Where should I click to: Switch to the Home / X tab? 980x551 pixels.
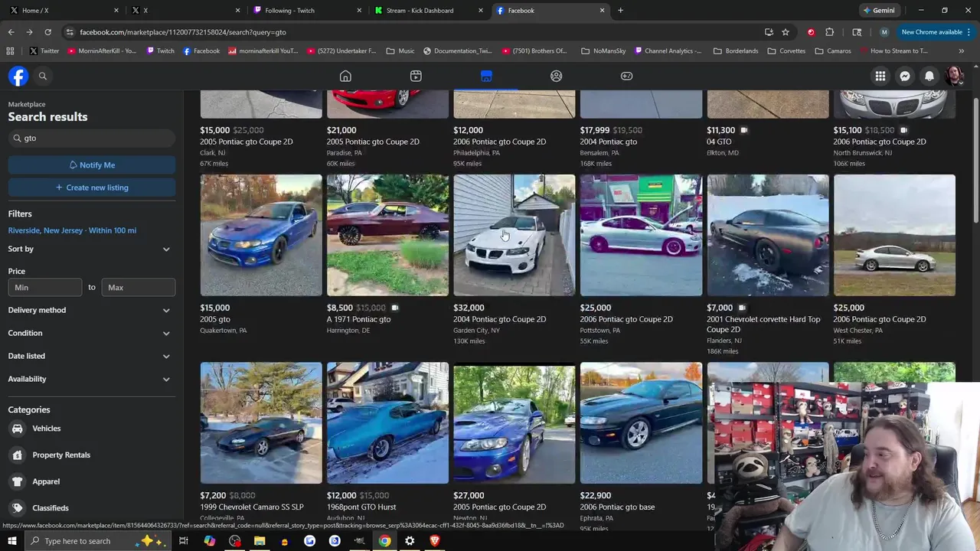pyautogui.click(x=64, y=10)
